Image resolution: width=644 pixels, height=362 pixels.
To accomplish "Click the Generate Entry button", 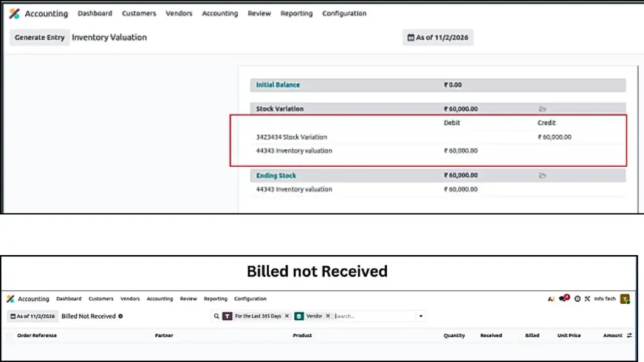I will [x=40, y=37].
